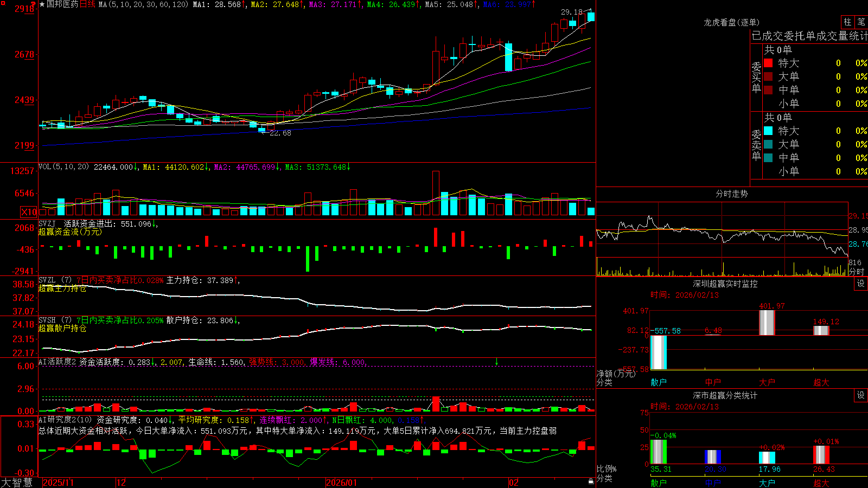Click the 22.68 low price label
This screenshot has height=488, width=868.
click(x=280, y=133)
